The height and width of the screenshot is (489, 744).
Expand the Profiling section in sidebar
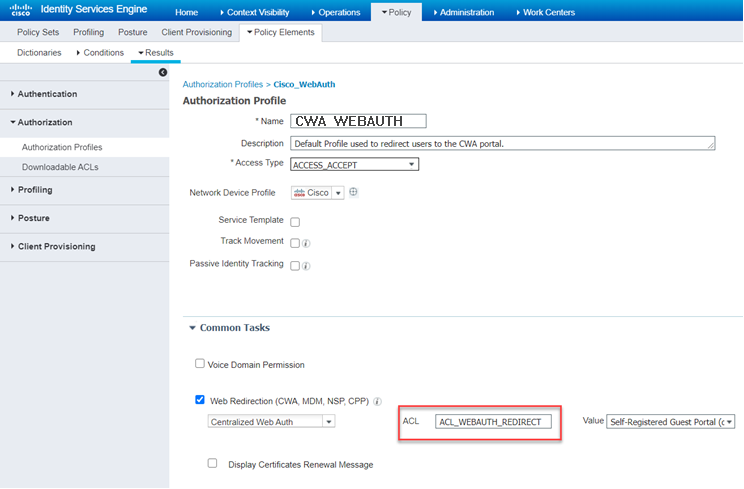tap(35, 190)
